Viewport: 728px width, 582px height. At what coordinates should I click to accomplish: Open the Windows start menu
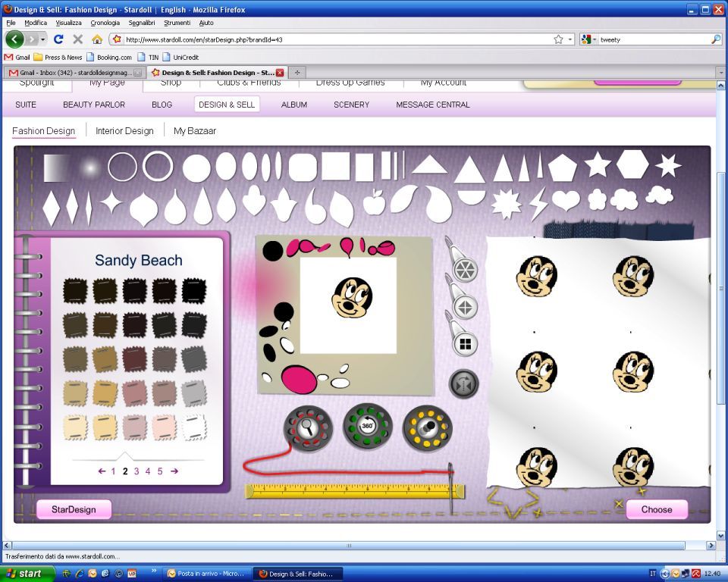(x=27, y=574)
